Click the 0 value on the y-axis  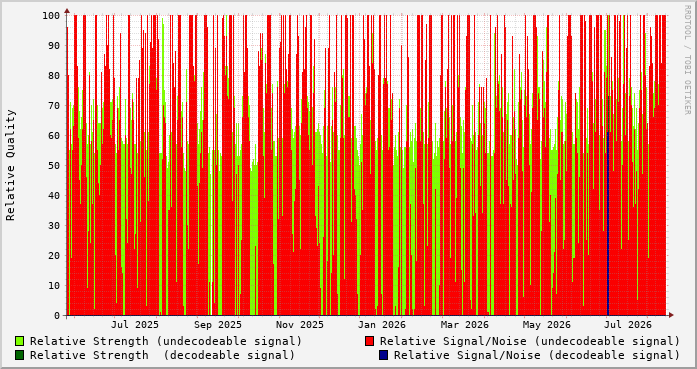57,316
